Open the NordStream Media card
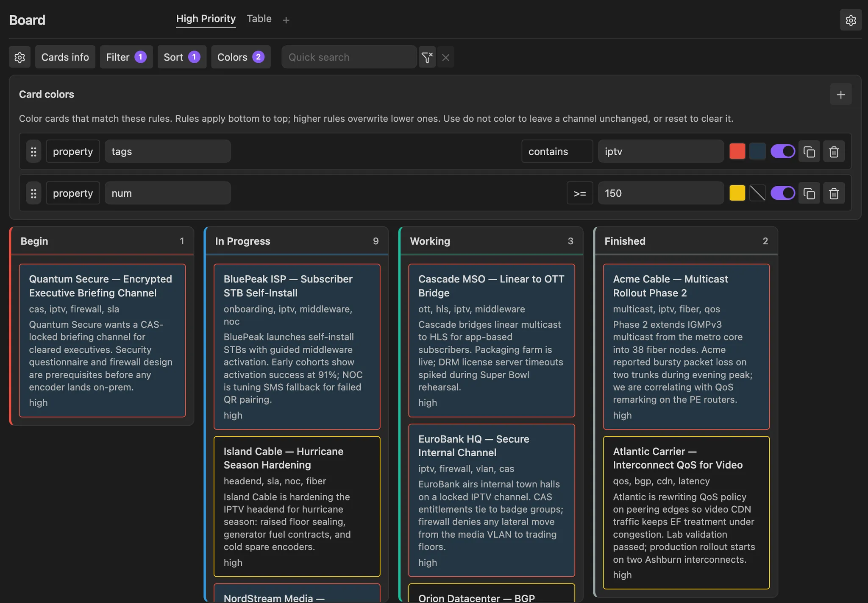 click(x=297, y=593)
